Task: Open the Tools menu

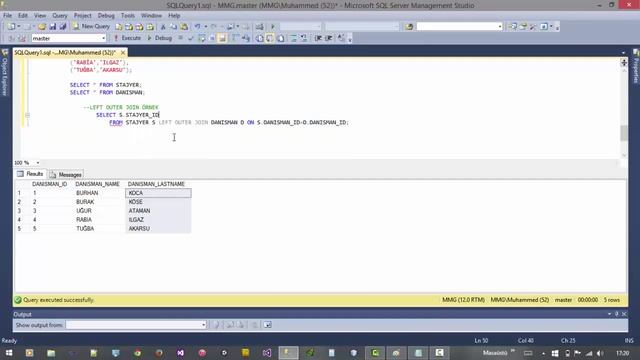Action: pos(128,16)
